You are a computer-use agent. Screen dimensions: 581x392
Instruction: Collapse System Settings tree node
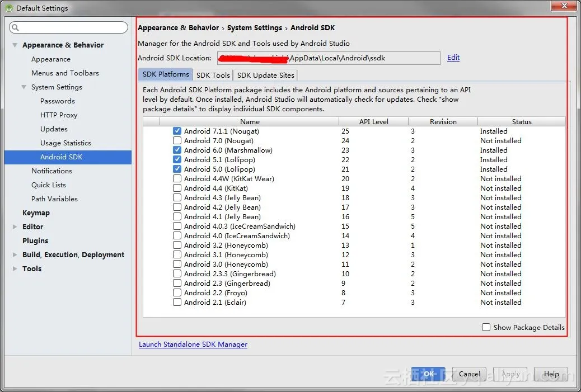(x=24, y=87)
